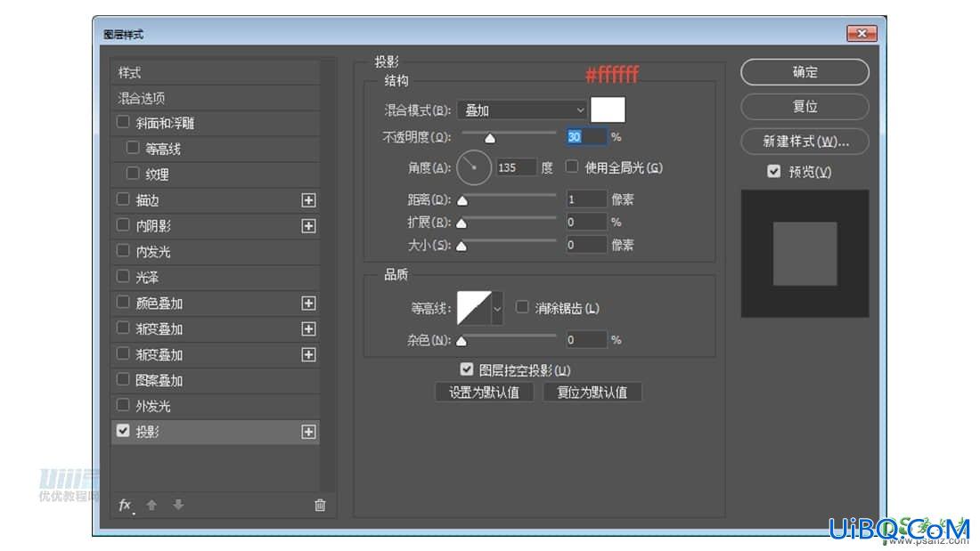Screen dimensions: 980x551
Task: Enable the 图案叠加 effect checkbox
Action: click(123, 379)
